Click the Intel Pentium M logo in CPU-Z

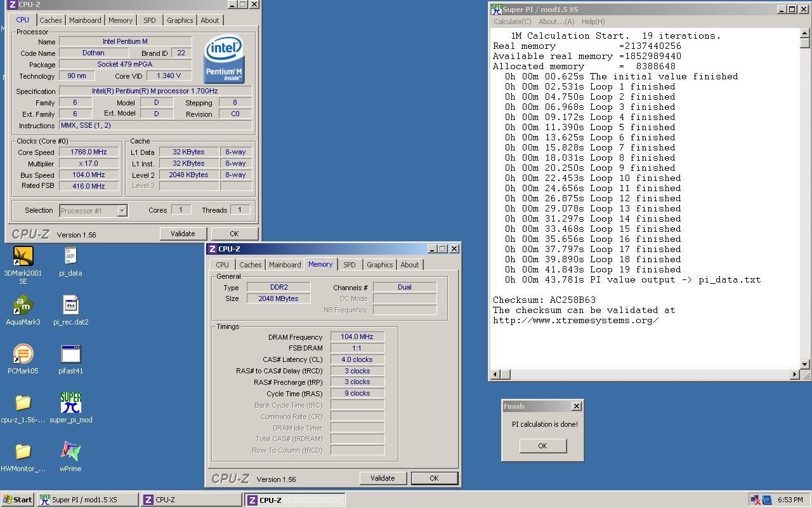[x=224, y=60]
